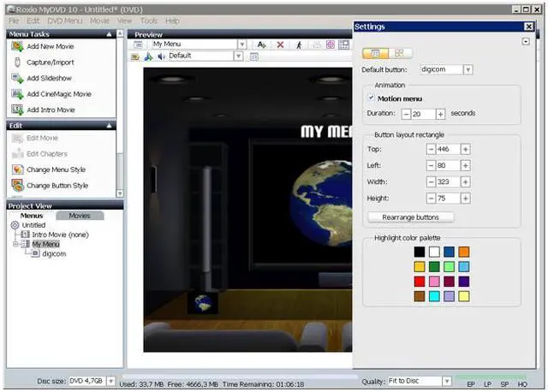Decrease the Top value with minus button
Viewport: 548px width, 392px height.
[x=431, y=149]
